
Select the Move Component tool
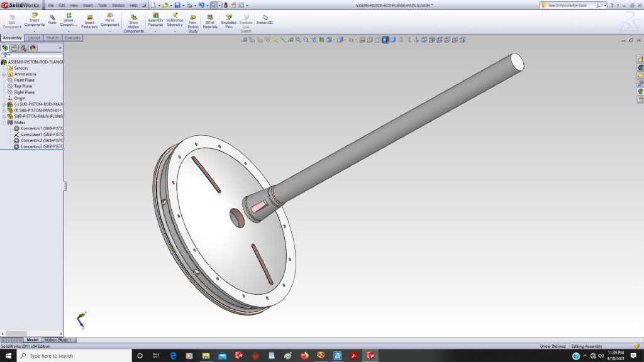109,19
